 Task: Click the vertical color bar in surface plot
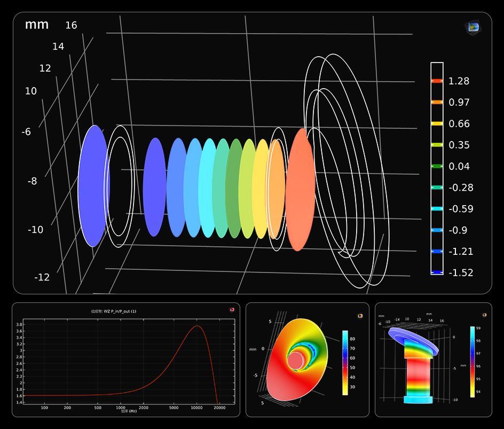[345, 362]
